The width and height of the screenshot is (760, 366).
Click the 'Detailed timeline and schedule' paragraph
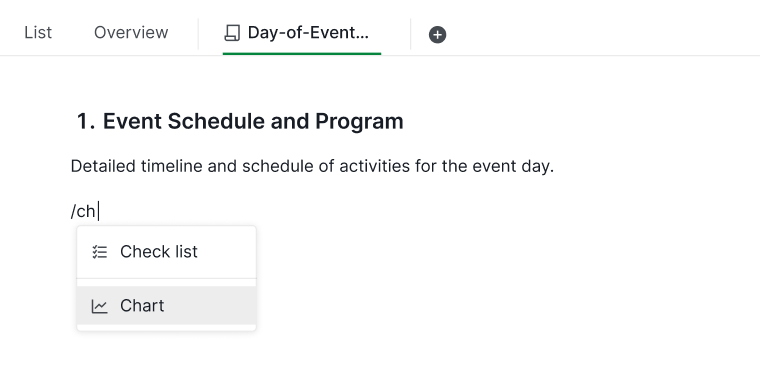pos(312,166)
